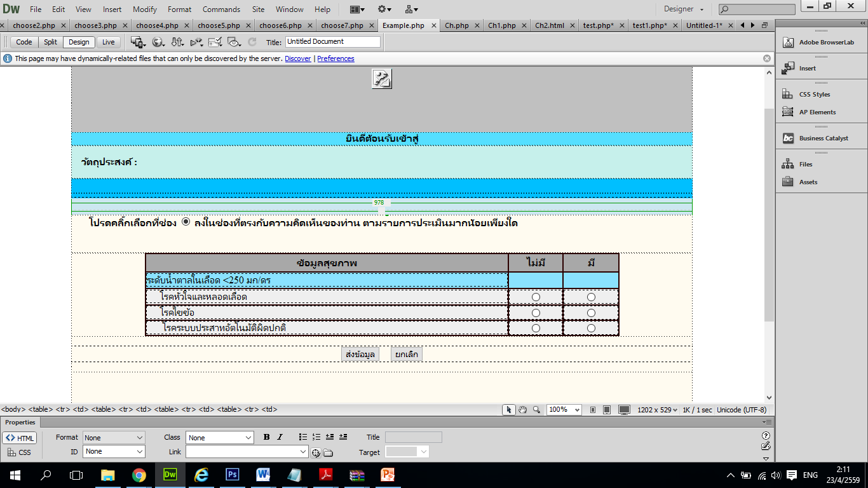Image resolution: width=868 pixels, height=488 pixels.
Task: Click Browse for File folder icon
Action: point(328,452)
